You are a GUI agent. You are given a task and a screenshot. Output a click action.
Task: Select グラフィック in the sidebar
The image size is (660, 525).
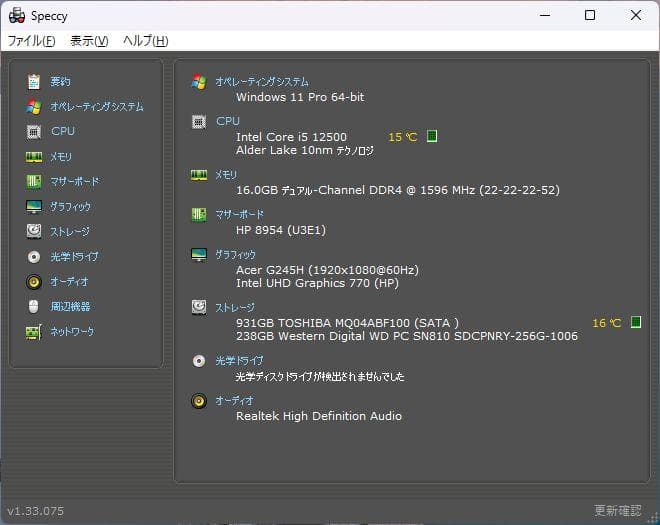71,206
